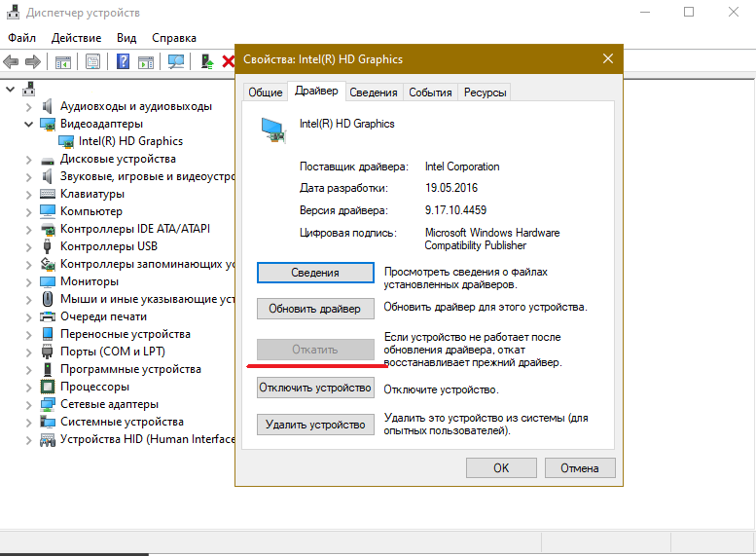Open Properties via the toolbar icon

93,61
